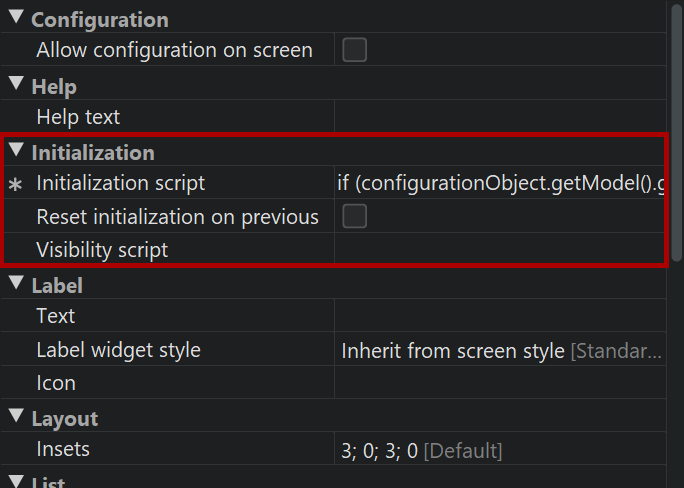Click the Help text value field
This screenshot has height=488, width=684.
point(500,117)
